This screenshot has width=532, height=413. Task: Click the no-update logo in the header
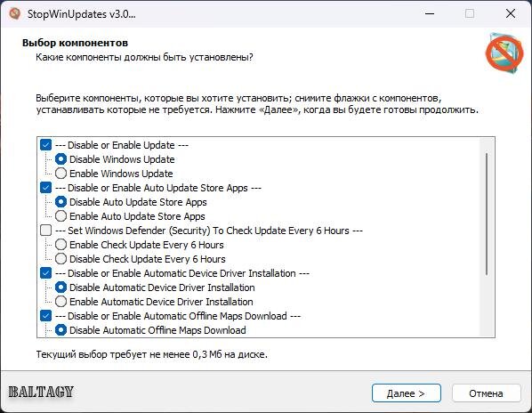tap(504, 53)
